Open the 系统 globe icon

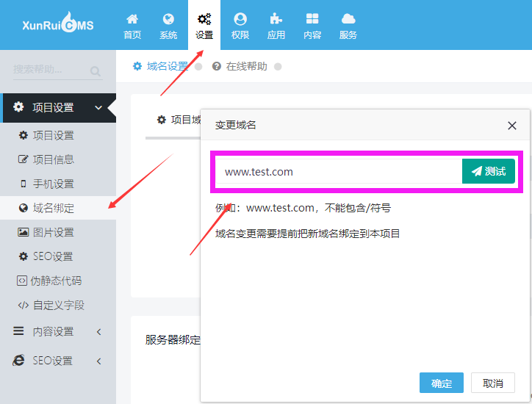[x=168, y=20]
